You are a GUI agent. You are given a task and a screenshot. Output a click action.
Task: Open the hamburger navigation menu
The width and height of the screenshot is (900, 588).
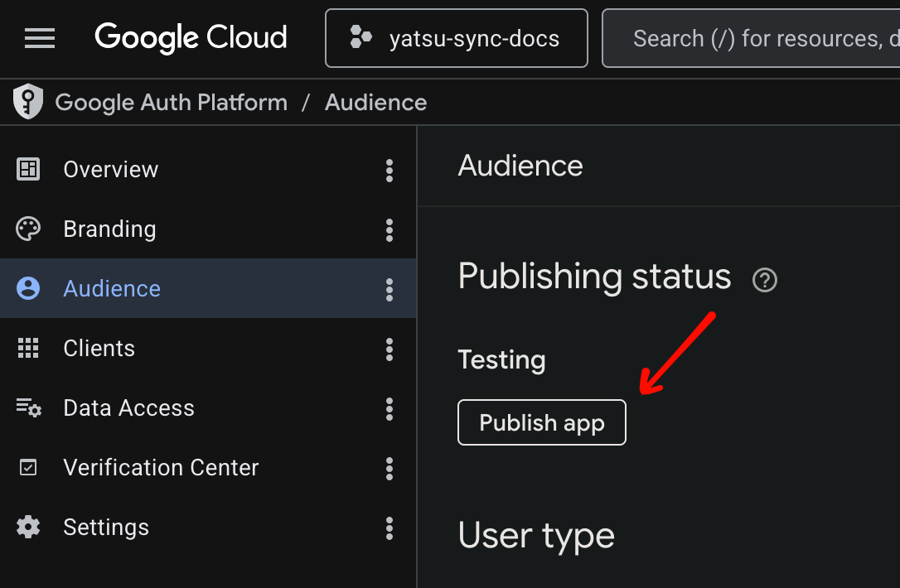pos(40,38)
